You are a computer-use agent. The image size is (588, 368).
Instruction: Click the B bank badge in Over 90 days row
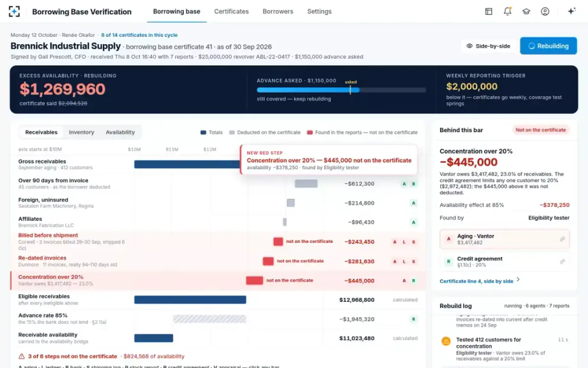point(414,184)
